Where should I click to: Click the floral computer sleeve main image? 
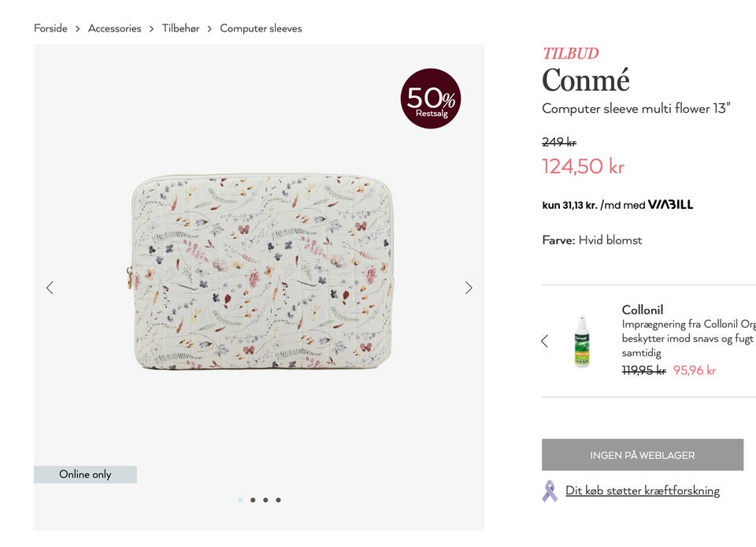pyautogui.click(x=262, y=272)
